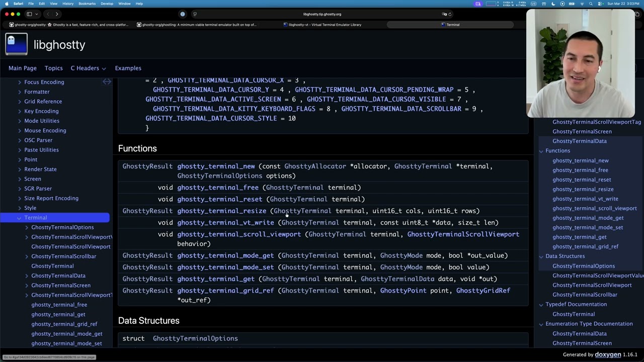Open Key Encoding topic in the sidebar tree
This screenshot has width=644, height=362.
tap(41, 111)
